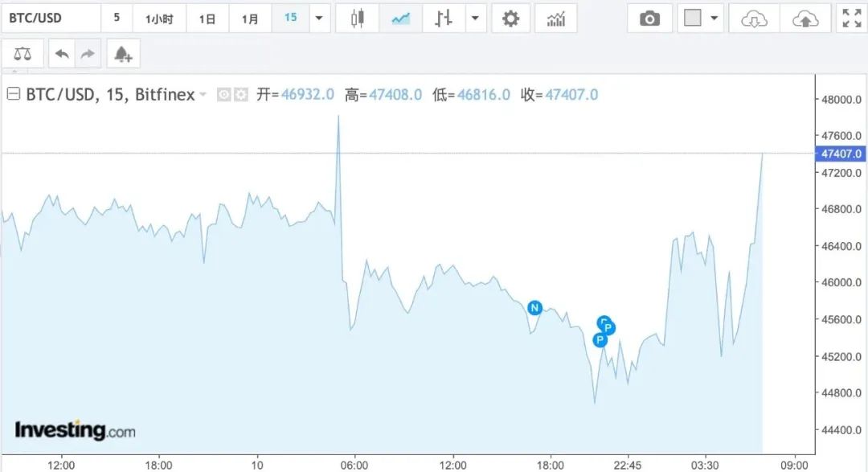This screenshot has width=868, height=472.
Task: Open the chart style dropdown arrow
Action: click(x=476, y=17)
